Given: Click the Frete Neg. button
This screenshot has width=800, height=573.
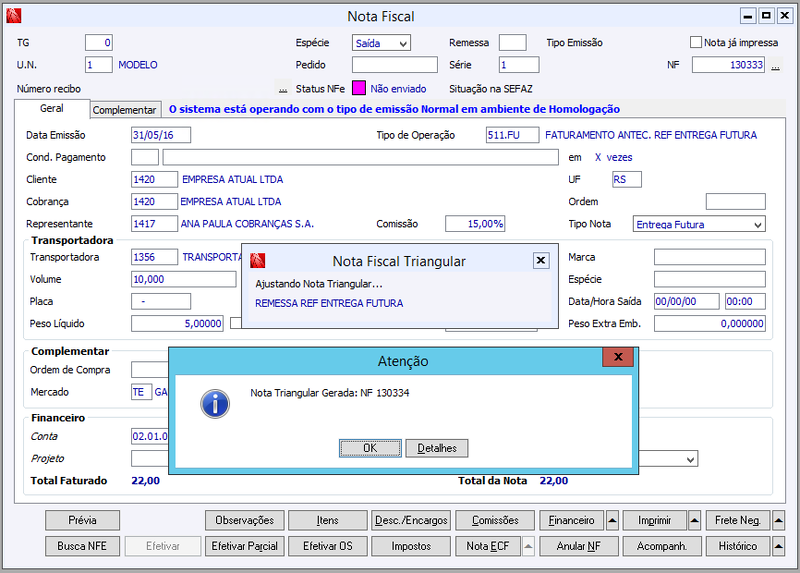Looking at the screenshot, I should (738, 520).
